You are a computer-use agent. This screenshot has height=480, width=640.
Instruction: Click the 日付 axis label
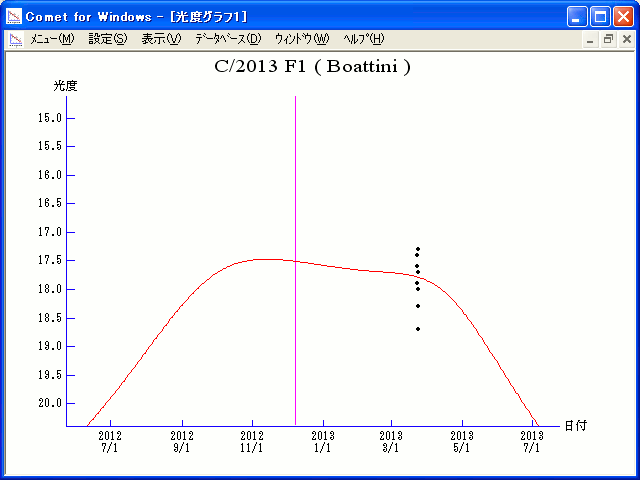pyautogui.click(x=576, y=426)
